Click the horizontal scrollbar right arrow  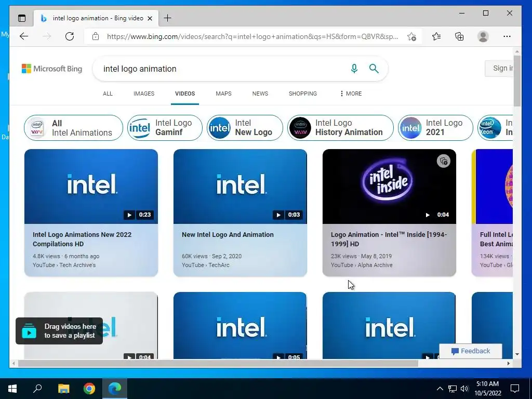pos(508,363)
